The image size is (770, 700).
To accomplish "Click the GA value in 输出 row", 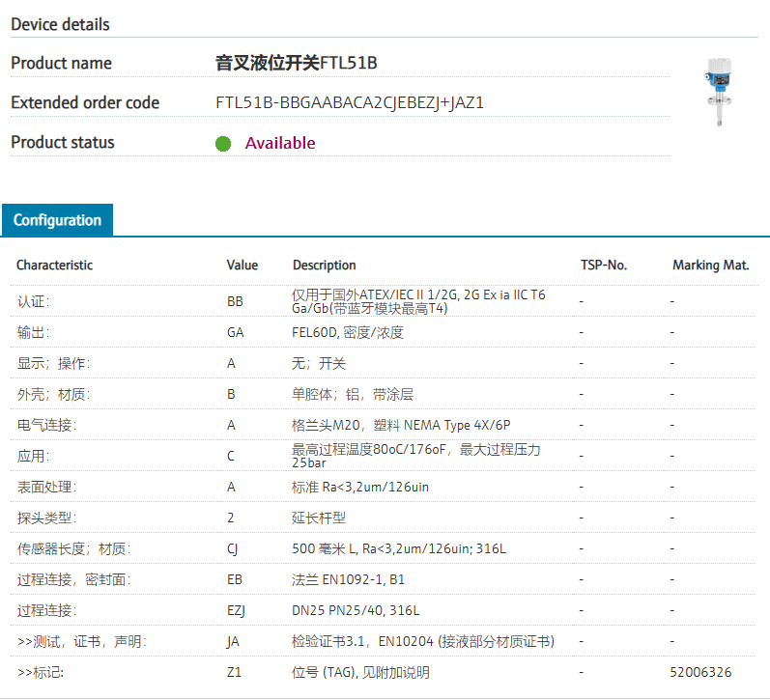I will [x=236, y=332].
